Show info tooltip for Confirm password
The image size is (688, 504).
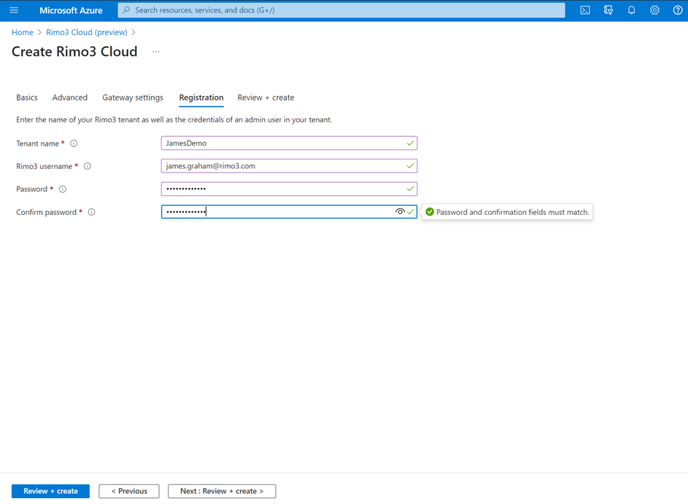tap(91, 212)
